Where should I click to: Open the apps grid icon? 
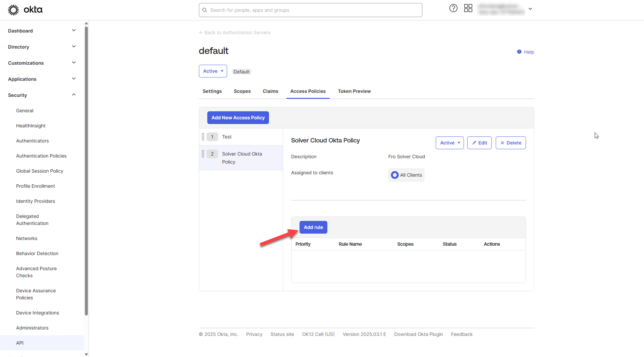pos(468,8)
